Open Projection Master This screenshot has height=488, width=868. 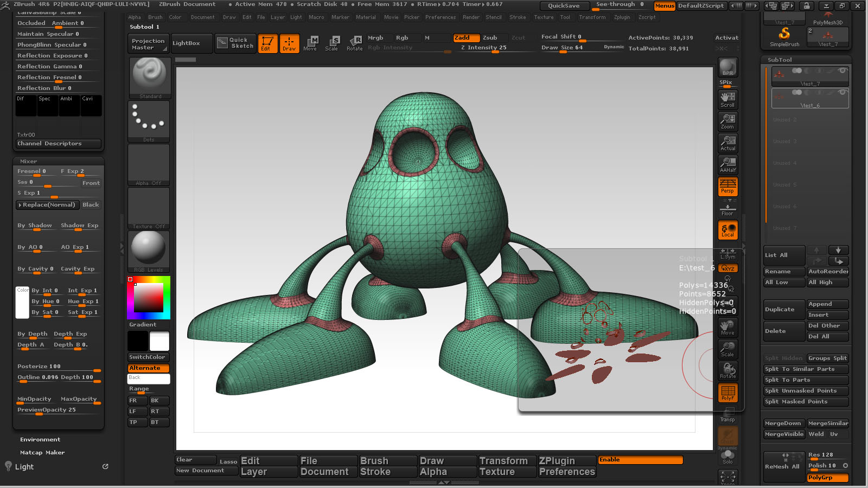[148, 43]
